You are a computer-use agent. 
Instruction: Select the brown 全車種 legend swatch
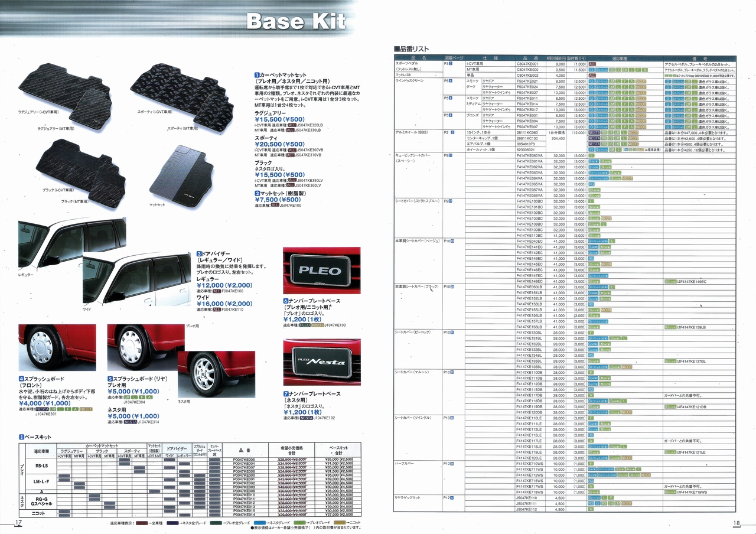[143, 523]
